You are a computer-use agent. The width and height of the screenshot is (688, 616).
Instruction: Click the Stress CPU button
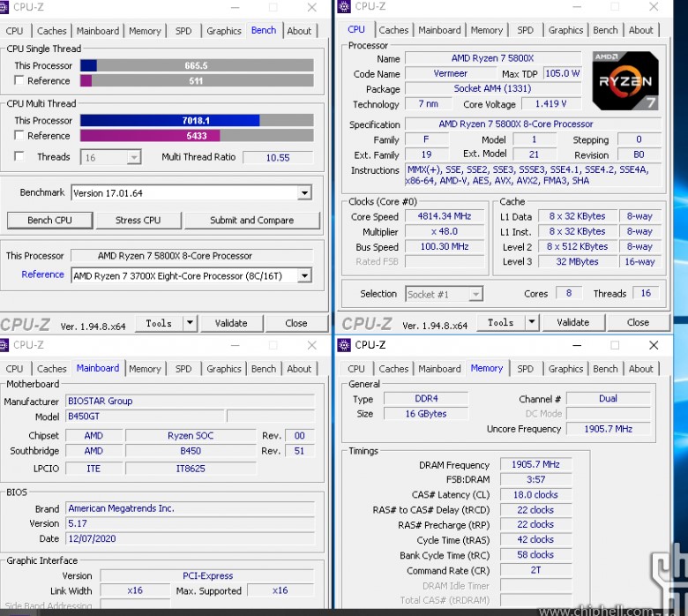coord(138,221)
